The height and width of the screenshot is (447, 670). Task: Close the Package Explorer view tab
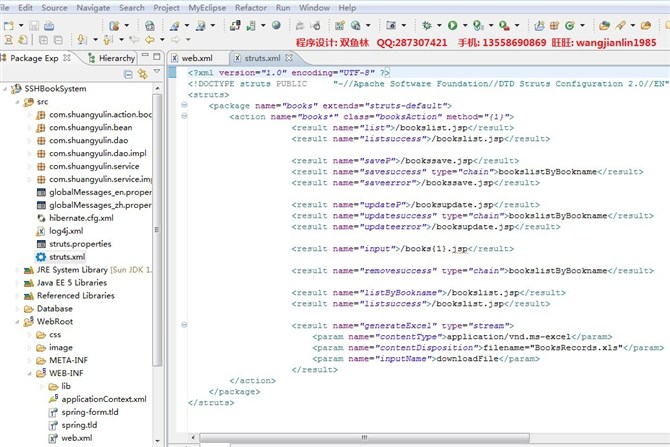pos(67,57)
